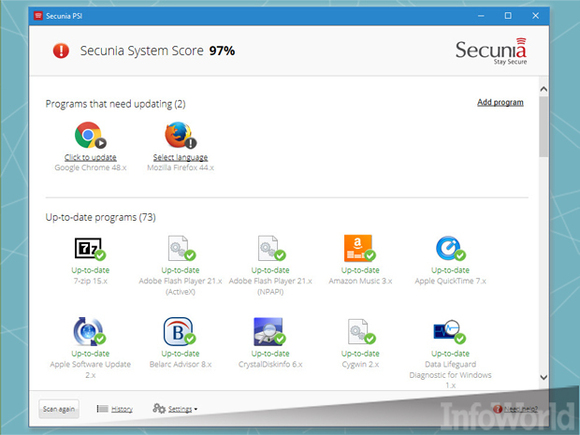Click the 'Apple Software Update 2.x' label

point(90,370)
